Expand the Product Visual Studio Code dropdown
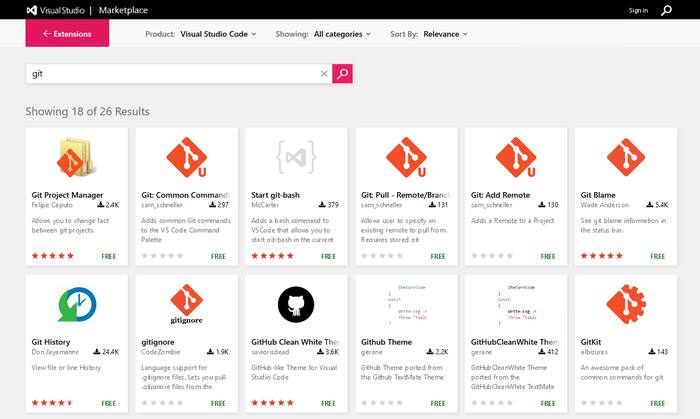The height and width of the screenshot is (419, 700). (218, 34)
